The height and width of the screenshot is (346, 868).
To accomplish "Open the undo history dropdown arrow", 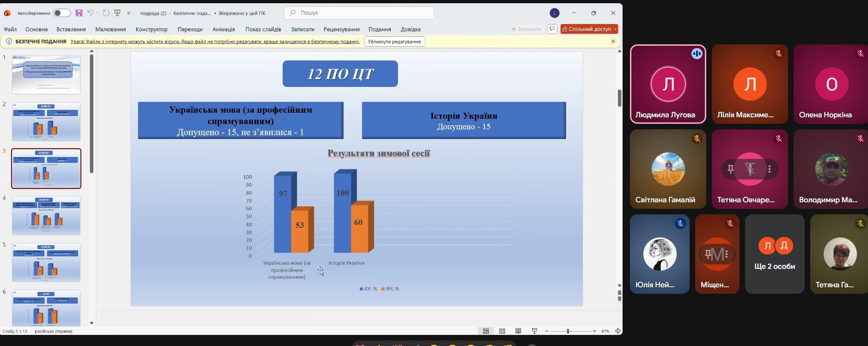I will tap(98, 13).
